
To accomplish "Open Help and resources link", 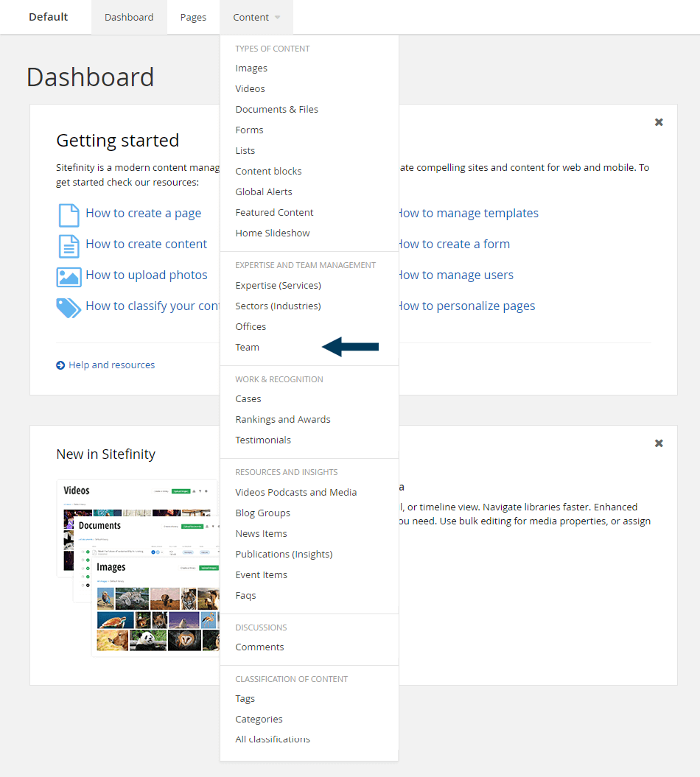I will (x=111, y=365).
